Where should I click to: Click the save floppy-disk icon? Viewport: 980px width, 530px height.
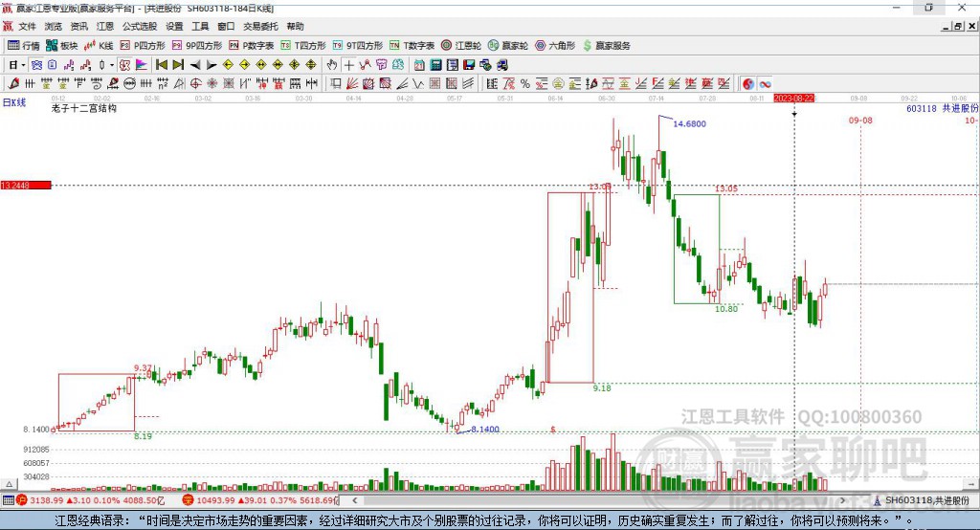click(x=469, y=65)
